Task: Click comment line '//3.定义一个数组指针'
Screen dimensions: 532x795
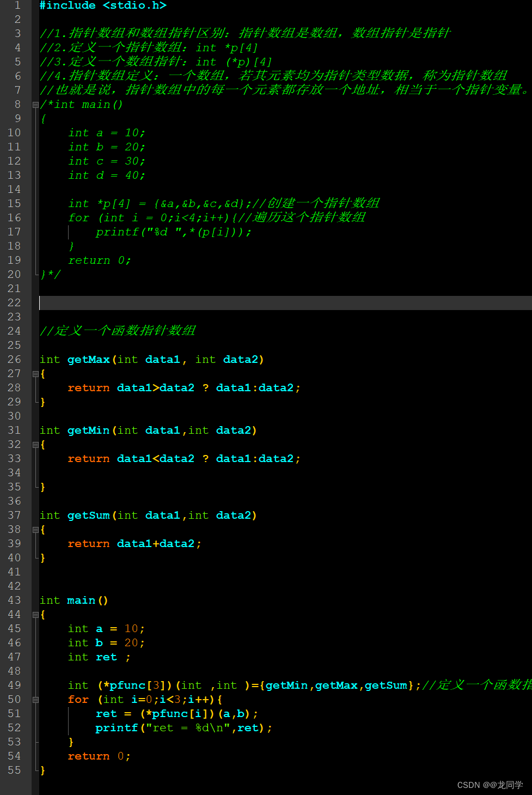Action: (x=156, y=62)
